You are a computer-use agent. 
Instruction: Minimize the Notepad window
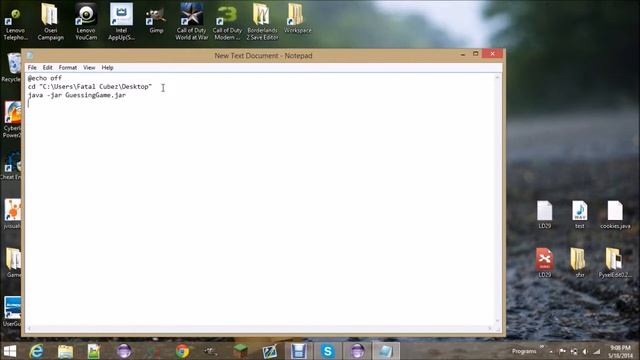pos(463,54)
